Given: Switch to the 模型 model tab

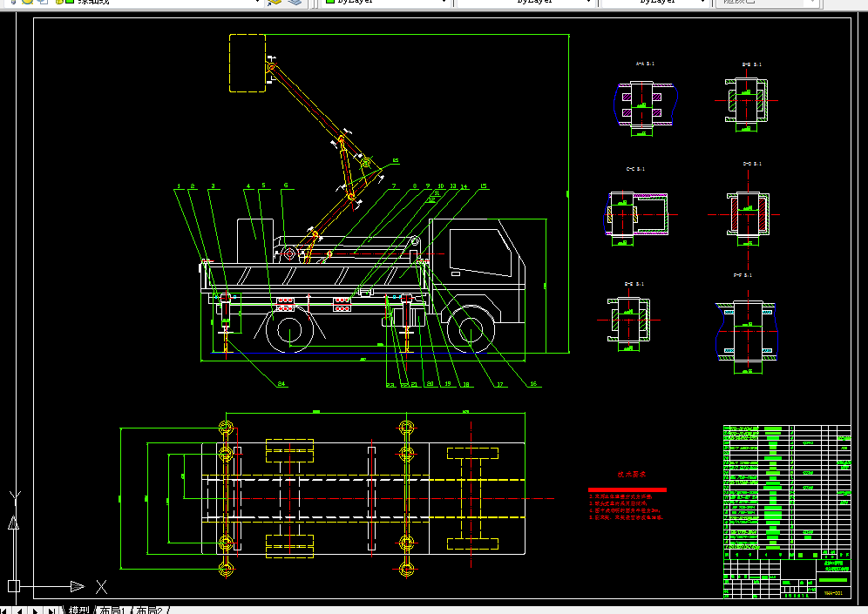Looking at the screenshot, I should tap(79, 611).
